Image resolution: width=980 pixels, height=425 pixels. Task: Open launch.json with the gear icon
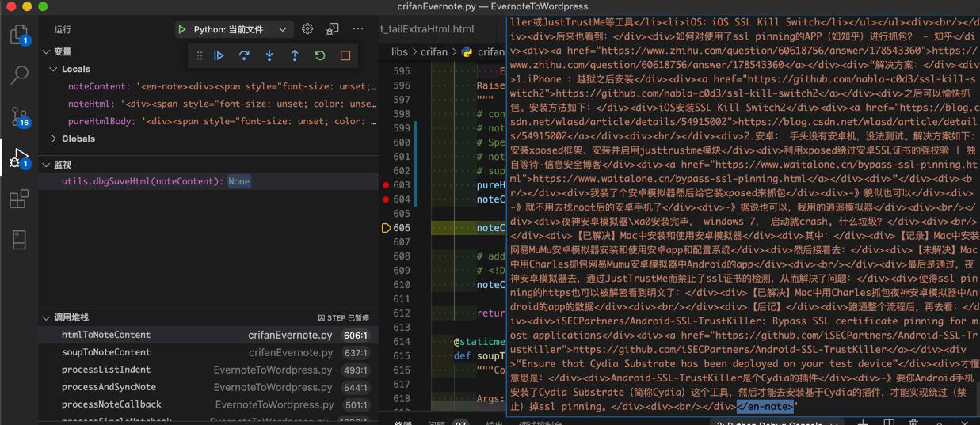click(307, 29)
